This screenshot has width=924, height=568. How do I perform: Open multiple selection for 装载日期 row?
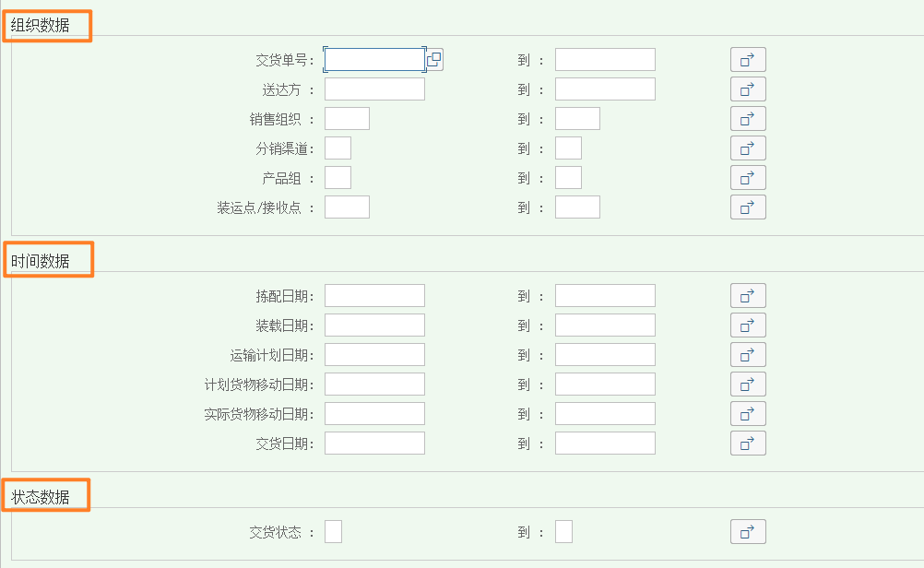(748, 325)
